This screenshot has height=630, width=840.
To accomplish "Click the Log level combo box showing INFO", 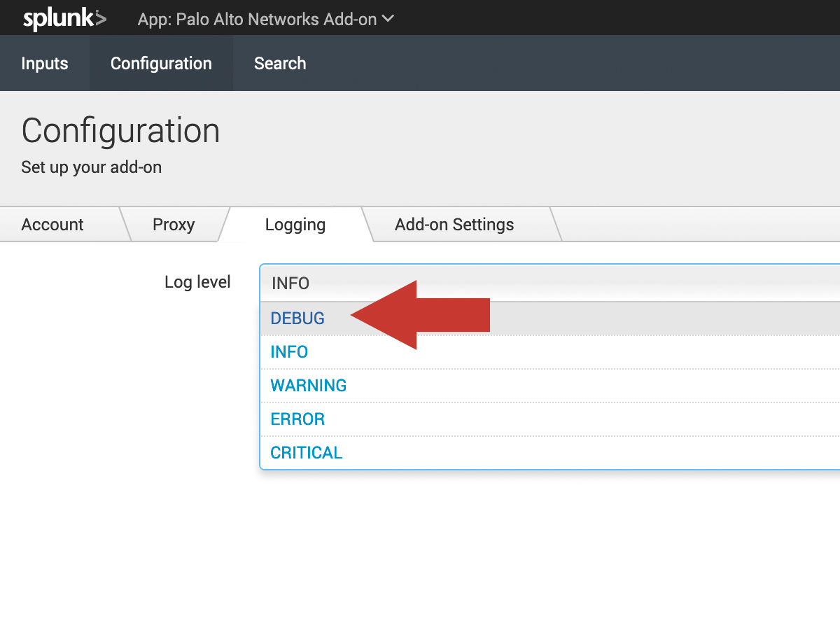I will tap(546, 283).
